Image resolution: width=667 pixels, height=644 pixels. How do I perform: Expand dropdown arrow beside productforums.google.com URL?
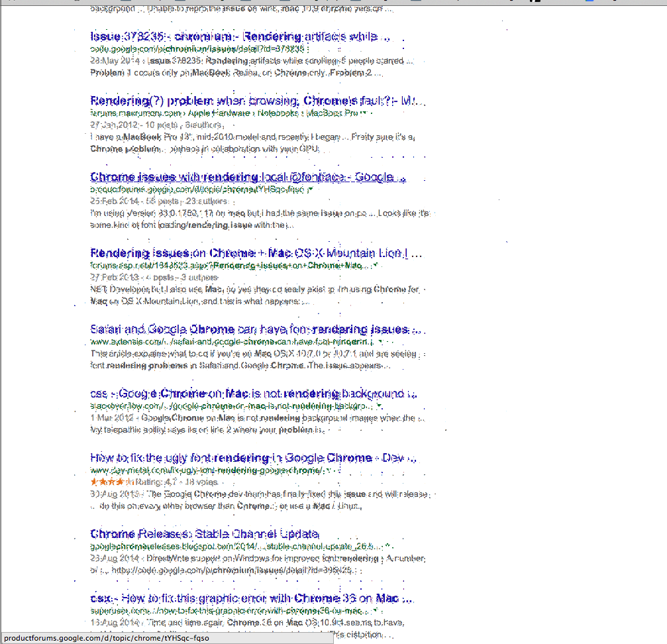point(311,189)
